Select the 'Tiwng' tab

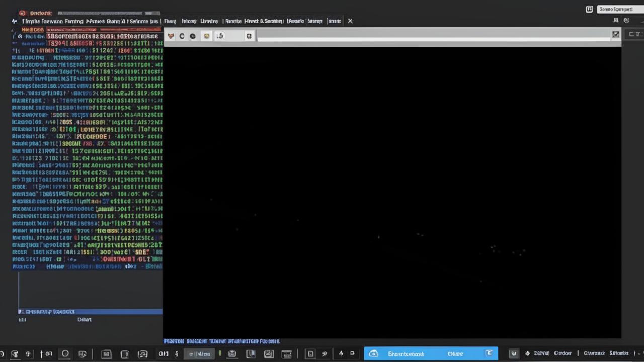click(x=170, y=21)
